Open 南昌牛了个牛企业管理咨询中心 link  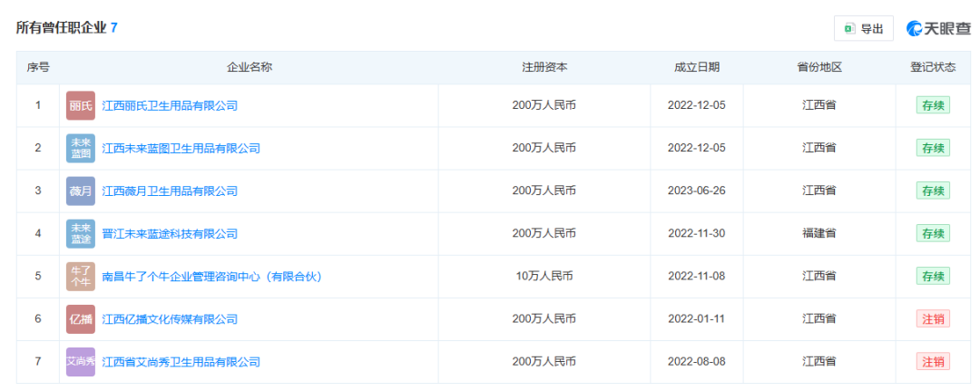click(x=212, y=276)
